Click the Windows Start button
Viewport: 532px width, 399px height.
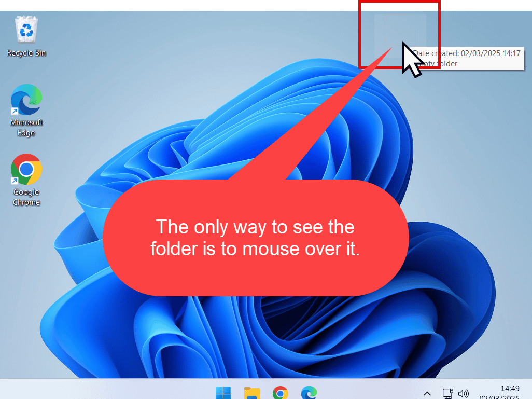[x=223, y=393]
